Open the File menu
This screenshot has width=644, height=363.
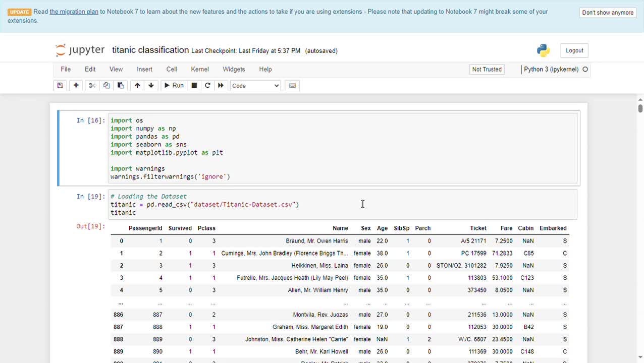(66, 70)
